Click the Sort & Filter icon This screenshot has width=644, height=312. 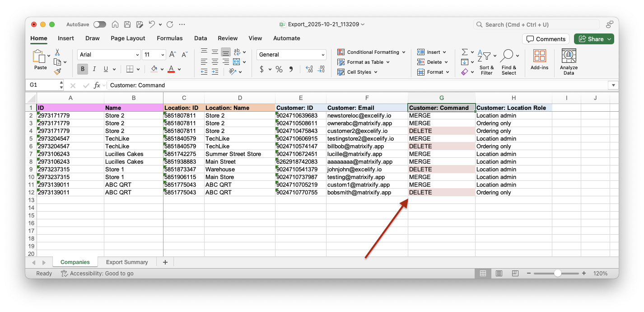[x=485, y=56]
